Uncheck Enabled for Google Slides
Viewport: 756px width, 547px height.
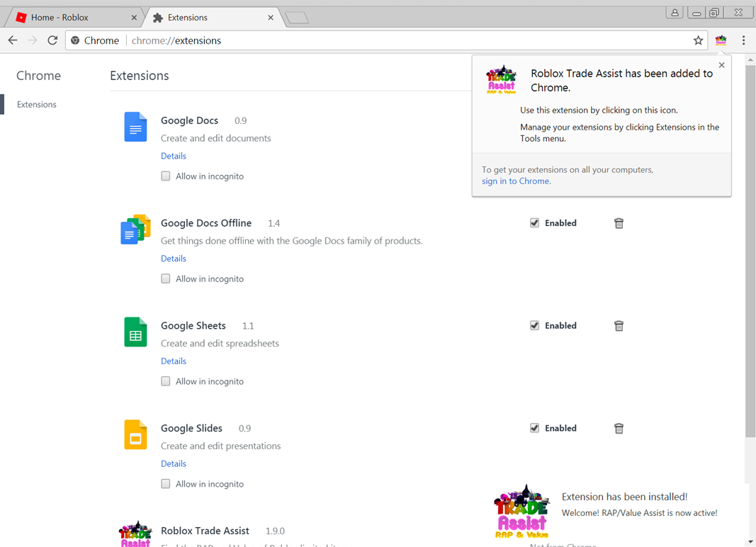[x=534, y=428]
